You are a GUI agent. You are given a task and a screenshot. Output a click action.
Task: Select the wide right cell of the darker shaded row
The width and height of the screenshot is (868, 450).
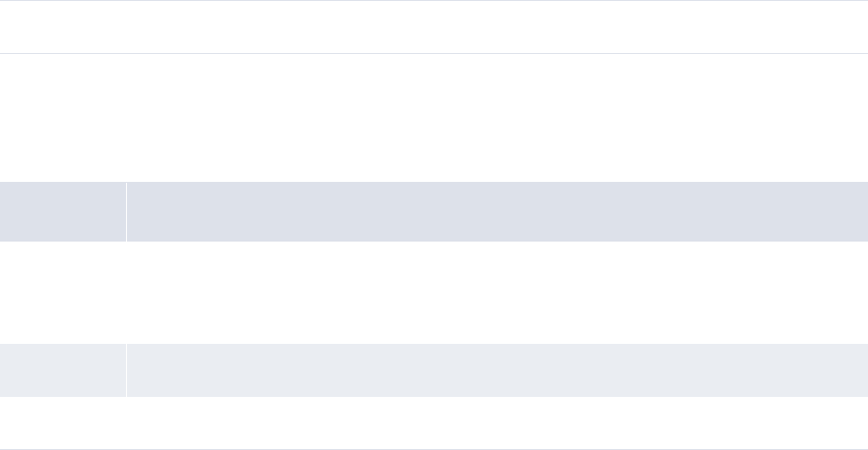(497, 211)
